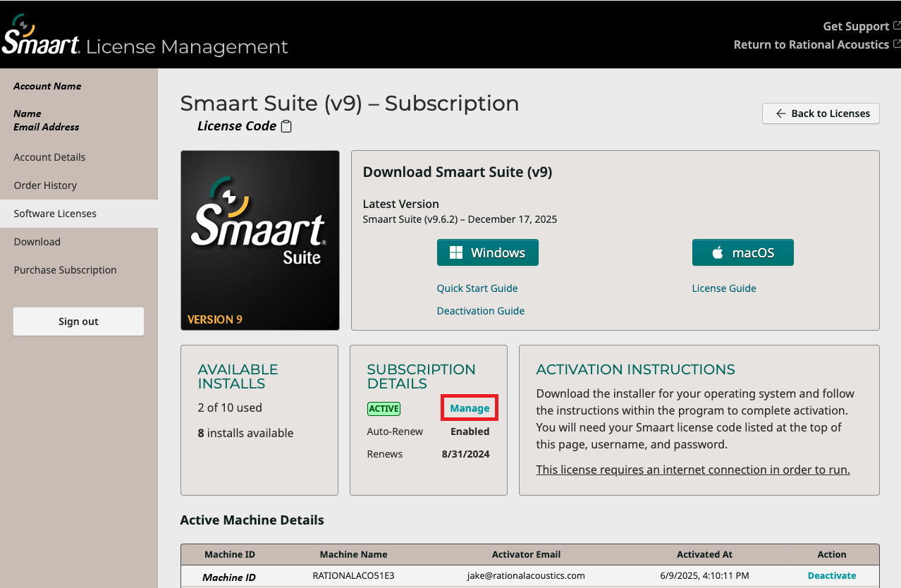
Task: Click the ACTIVATION INSTRUCTIONS heading
Action: (x=635, y=369)
